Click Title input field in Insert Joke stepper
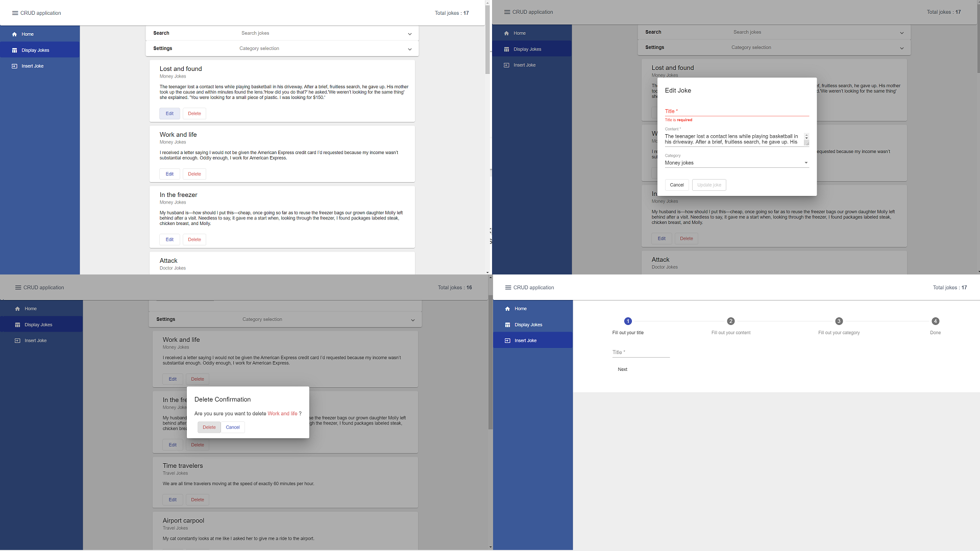 point(641,353)
